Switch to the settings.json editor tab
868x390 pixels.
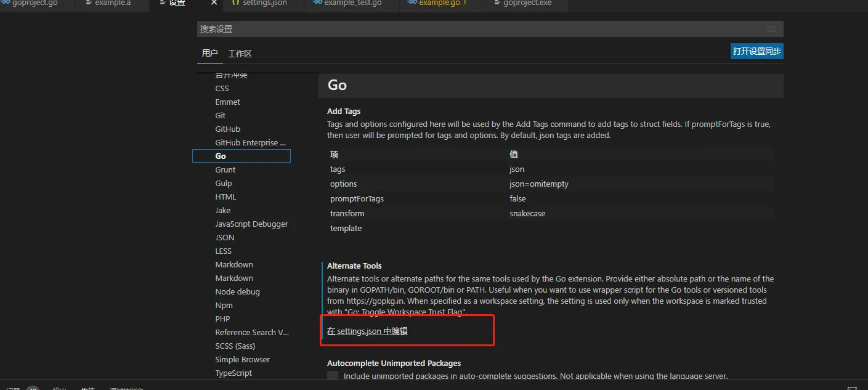264,3
